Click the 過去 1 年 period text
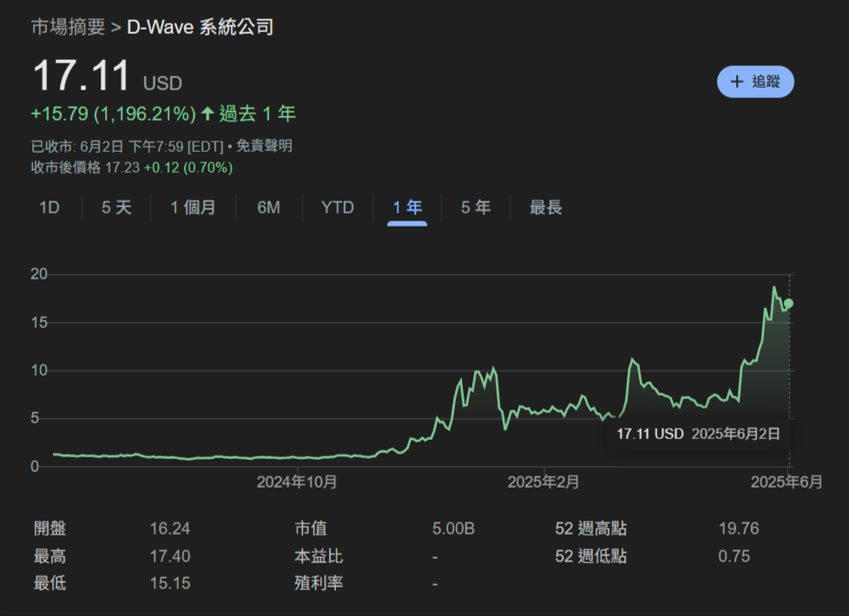The height and width of the screenshot is (616, 849). [257, 115]
